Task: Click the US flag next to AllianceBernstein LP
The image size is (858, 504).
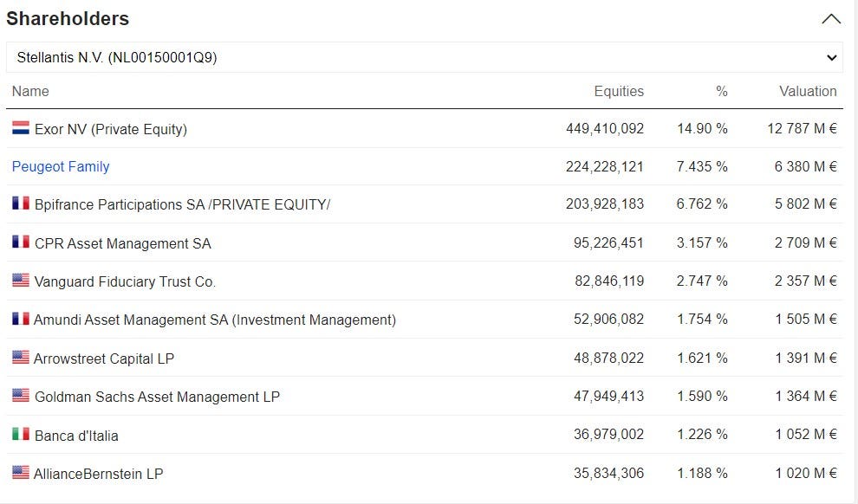Action: pyautogui.click(x=21, y=472)
